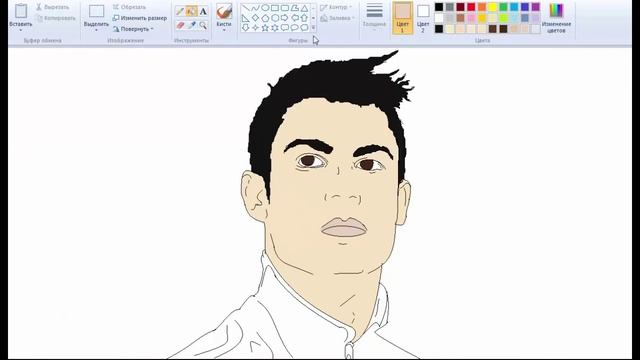This screenshot has width=640, height=360.
Task: Click Обрезать crop button
Action: 129,7
